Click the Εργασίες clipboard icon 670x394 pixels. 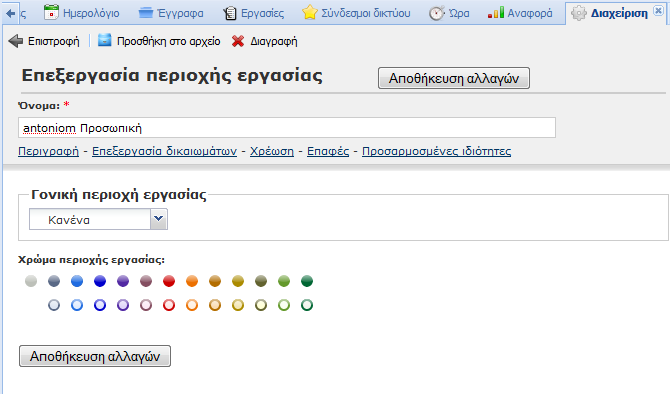pos(229,13)
